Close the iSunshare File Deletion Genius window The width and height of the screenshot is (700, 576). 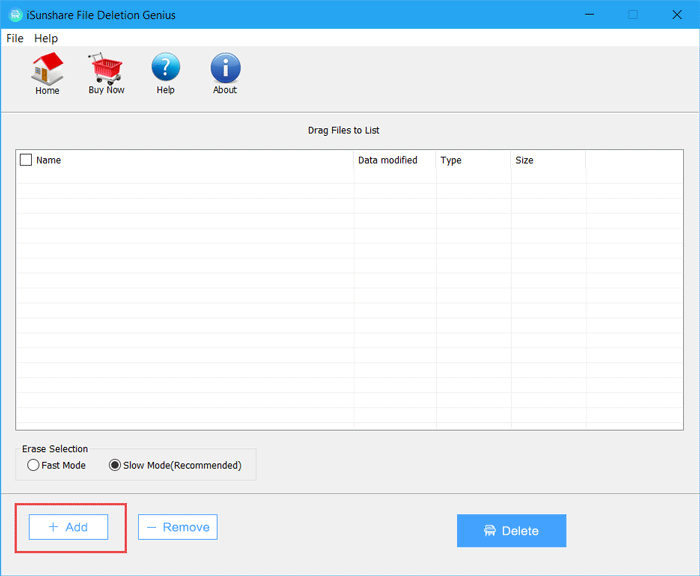[677, 15]
